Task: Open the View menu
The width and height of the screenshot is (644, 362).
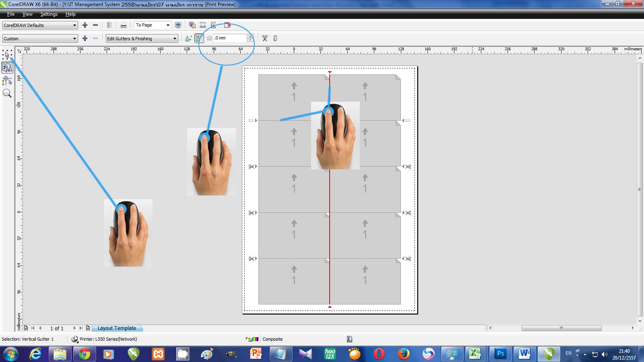Action: pos(27,14)
